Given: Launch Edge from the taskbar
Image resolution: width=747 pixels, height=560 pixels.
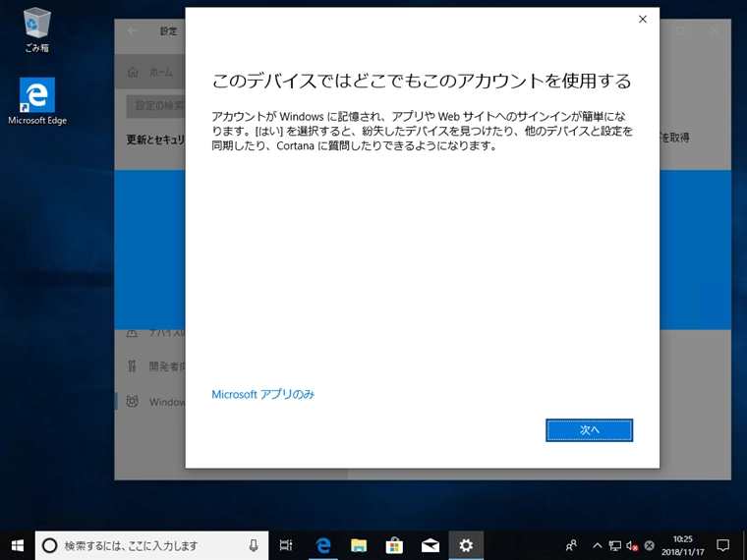Looking at the screenshot, I should [x=323, y=545].
